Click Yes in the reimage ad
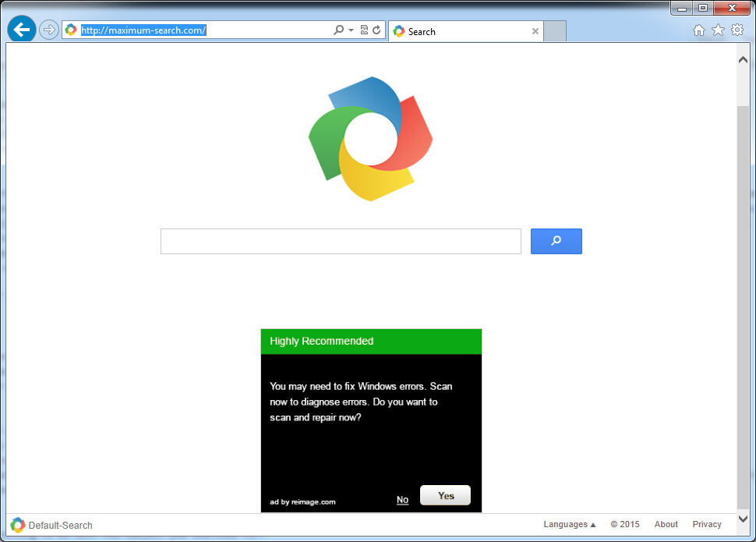Image resolution: width=756 pixels, height=542 pixels. tap(446, 495)
